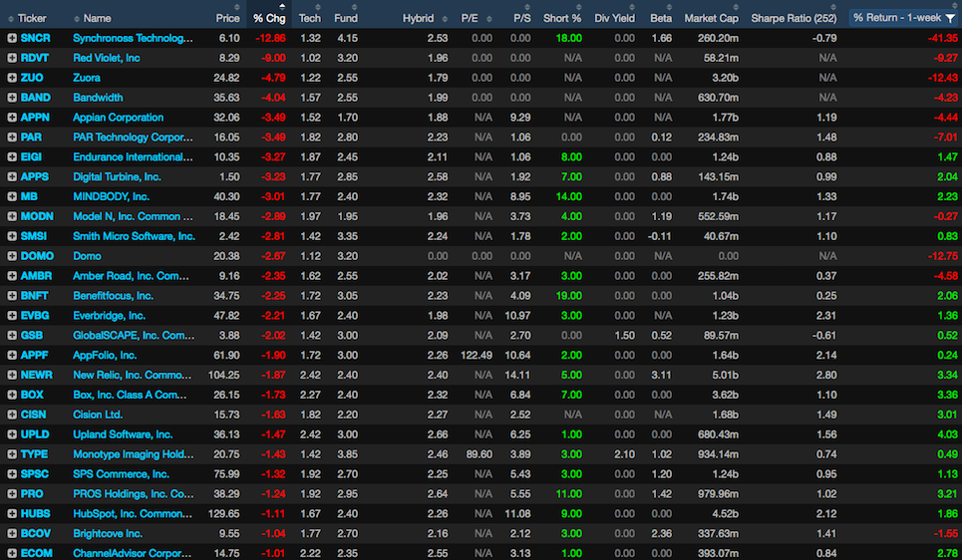The image size is (962, 560).
Task: Sort by Name column header
Action: [97, 18]
